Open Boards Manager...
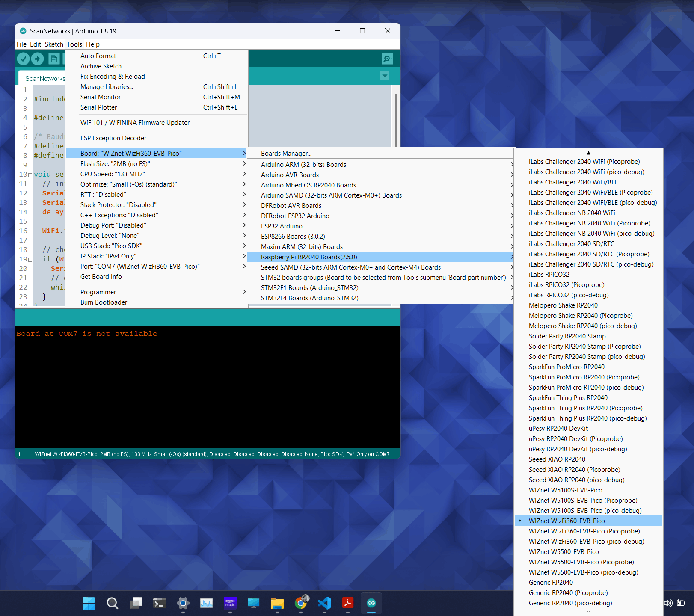The height and width of the screenshot is (616, 694). point(380,154)
